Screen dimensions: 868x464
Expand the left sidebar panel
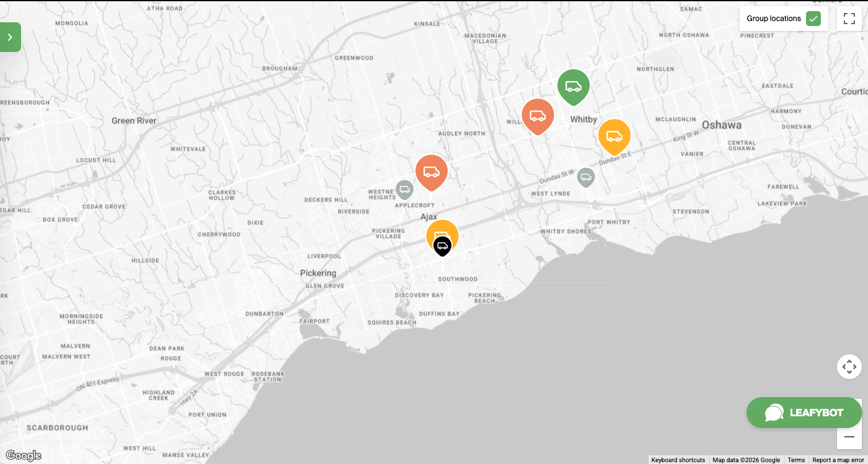tap(10, 37)
